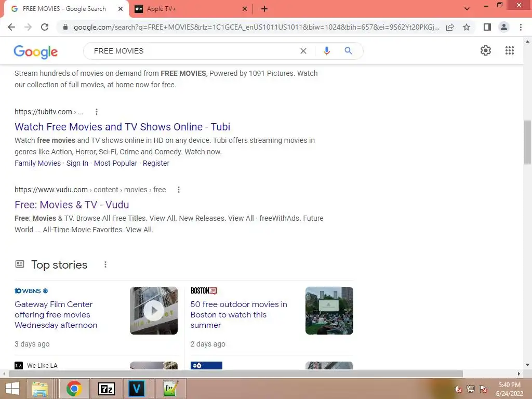Click the vertical scrollbar thumb
The width and height of the screenshot is (532, 399).
[x=527, y=142]
